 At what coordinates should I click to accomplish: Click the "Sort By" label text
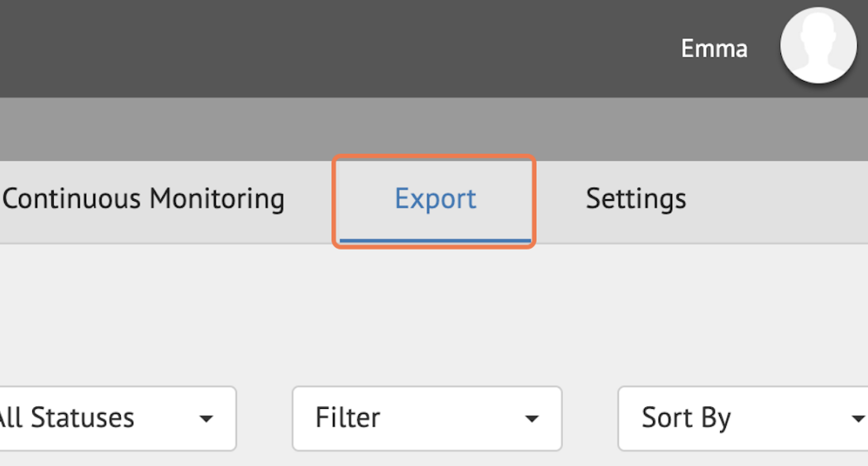(685, 418)
